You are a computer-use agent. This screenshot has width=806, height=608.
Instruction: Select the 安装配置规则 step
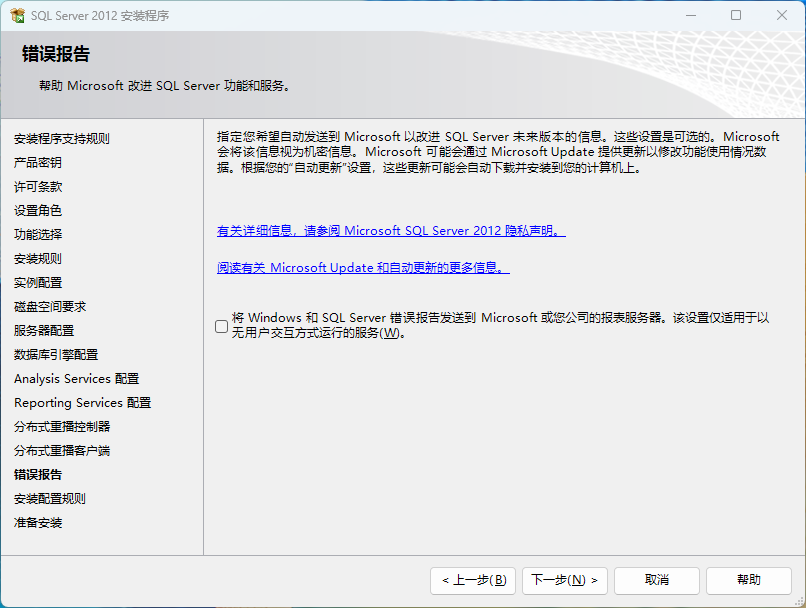[x=50, y=499]
